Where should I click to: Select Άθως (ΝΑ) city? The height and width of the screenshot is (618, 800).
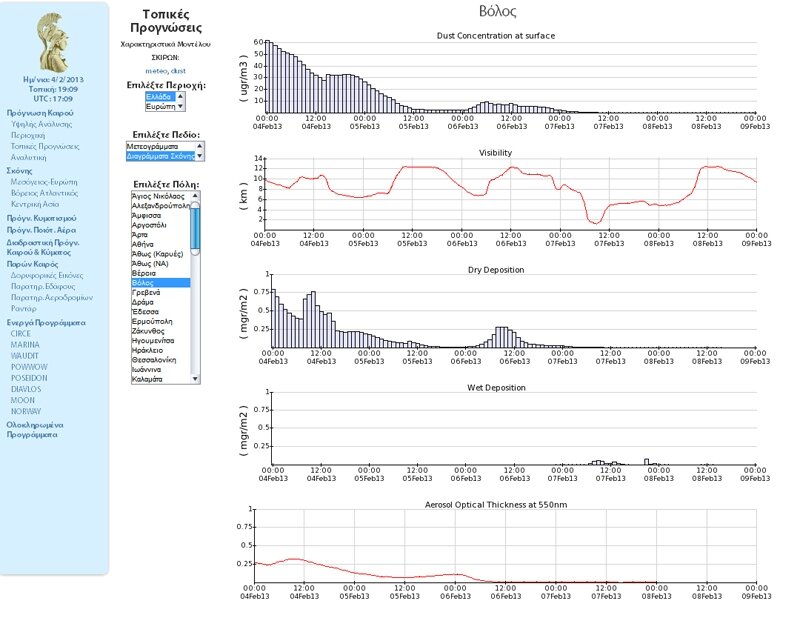click(x=161, y=263)
